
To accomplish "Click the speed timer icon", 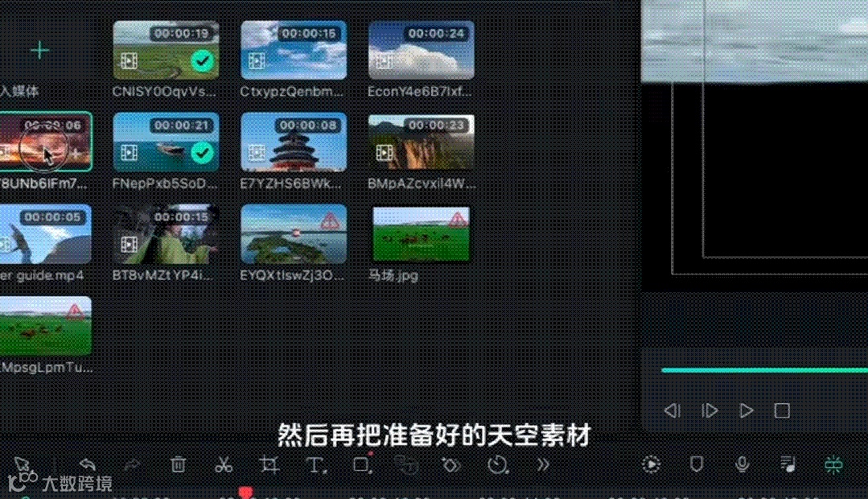I will pos(498,464).
